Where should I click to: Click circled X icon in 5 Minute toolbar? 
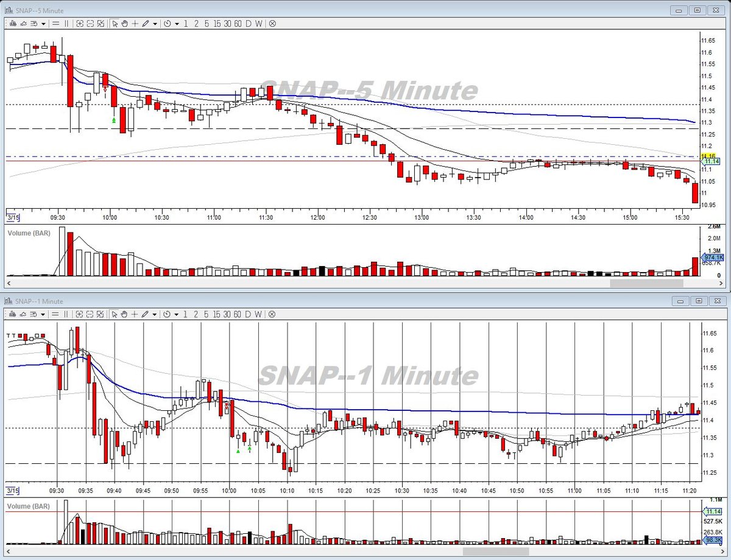[x=272, y=24]
